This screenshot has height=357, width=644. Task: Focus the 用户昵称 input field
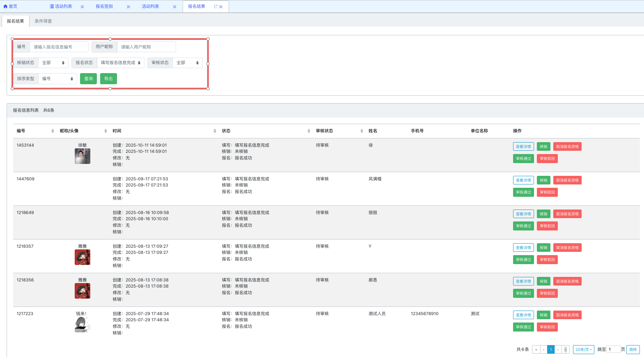pyautogui.click(x=146, y=47)
